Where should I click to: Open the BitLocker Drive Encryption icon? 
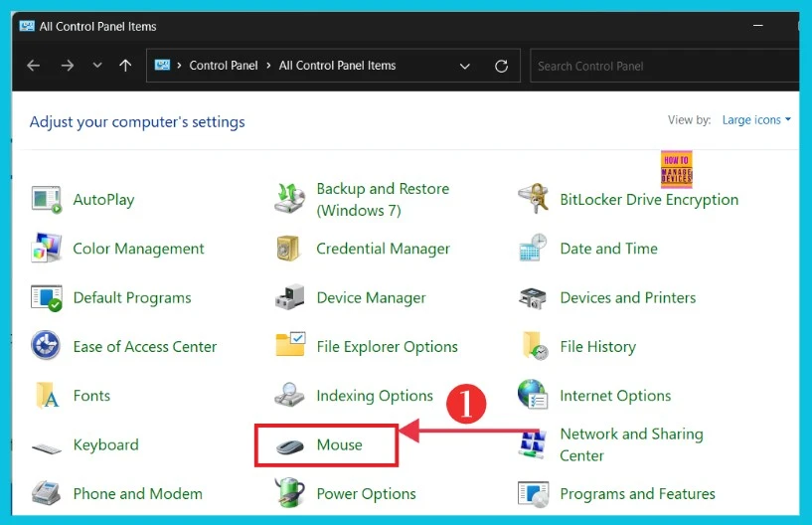tap(533, 199)
